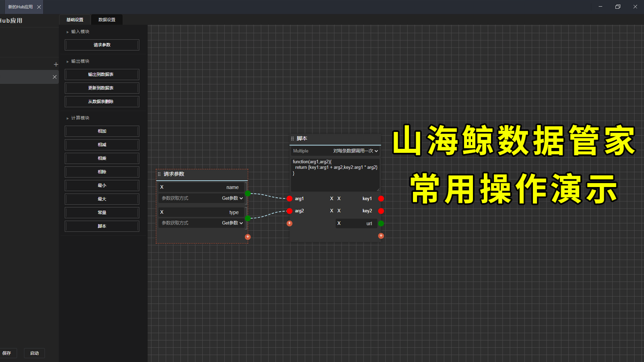This screenshot has height=362, width=644.
Task: Add a script output with right plus icon
Action: (x=381, y=236)
